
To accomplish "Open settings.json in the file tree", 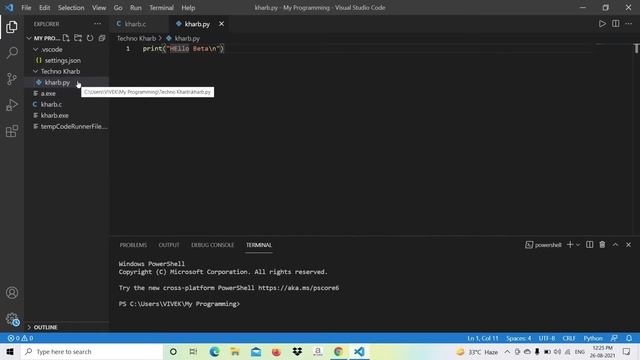I will [62, 60].
